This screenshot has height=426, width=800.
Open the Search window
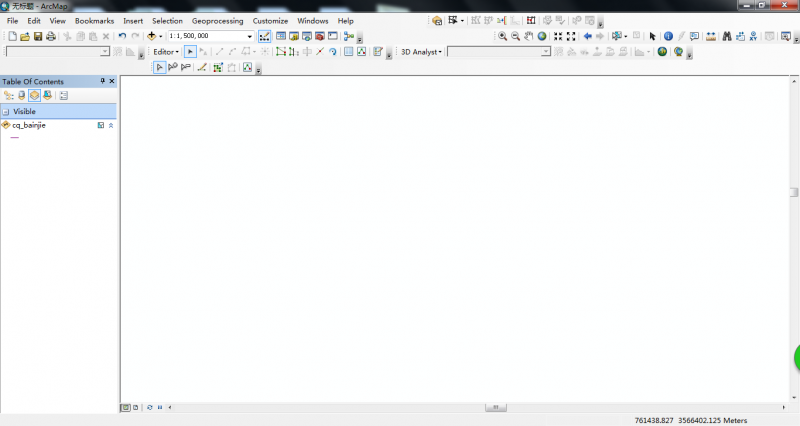[x=307, y=36]
